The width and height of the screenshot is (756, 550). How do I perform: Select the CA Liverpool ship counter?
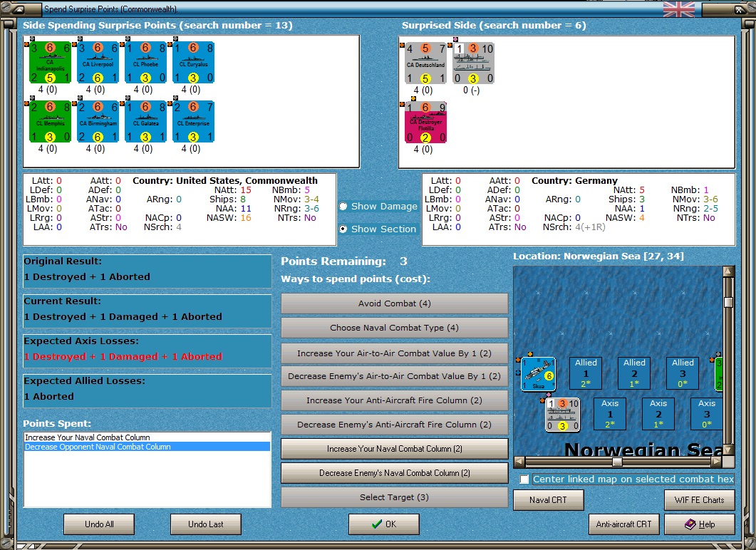[x=98, y=63]
